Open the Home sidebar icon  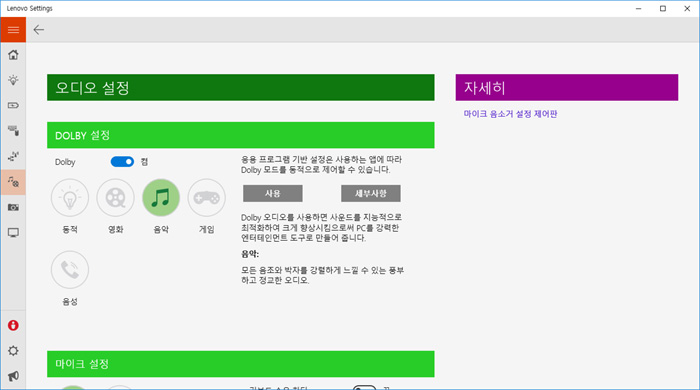click(x=13, y=55)
